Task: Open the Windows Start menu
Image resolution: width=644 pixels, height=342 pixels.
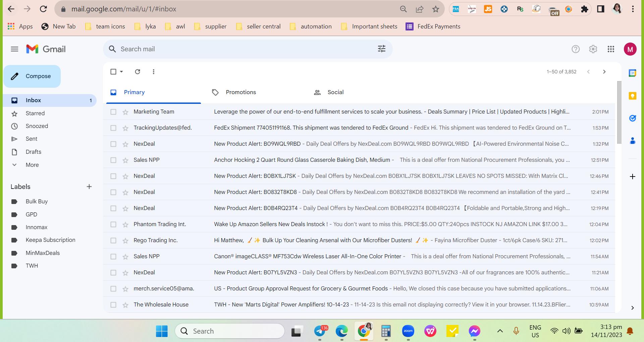Action: (162, 331)
